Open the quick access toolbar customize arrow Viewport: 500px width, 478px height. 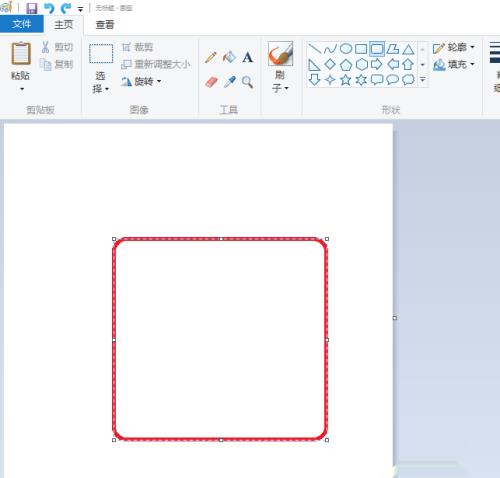pos(80,9)
